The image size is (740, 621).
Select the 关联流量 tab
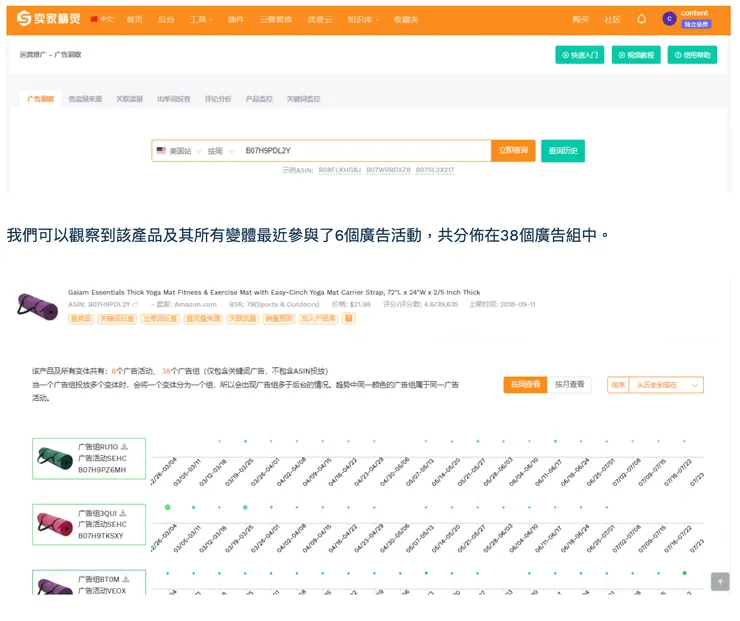tap(129, 99)
